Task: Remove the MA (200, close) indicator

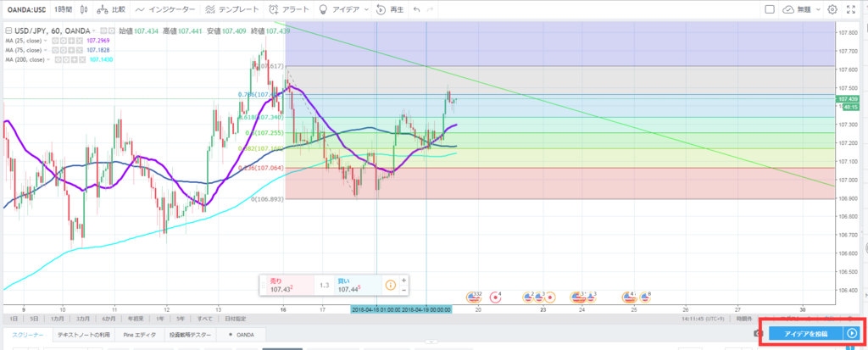Action: point(81,59)
